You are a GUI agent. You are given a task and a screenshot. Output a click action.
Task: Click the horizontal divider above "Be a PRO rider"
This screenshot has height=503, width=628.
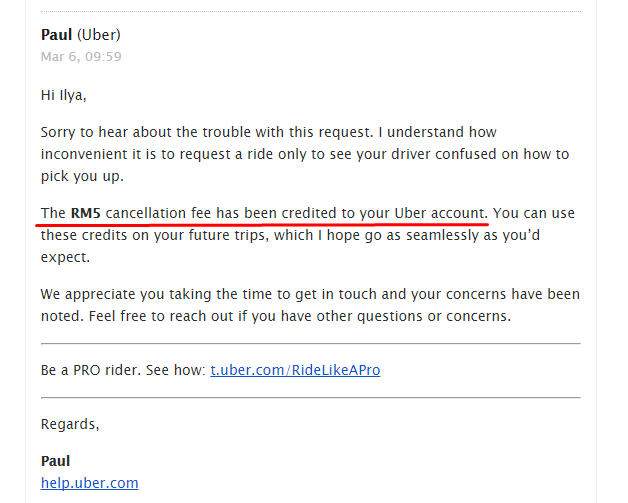pyautogui.click(x=310, y=344)
